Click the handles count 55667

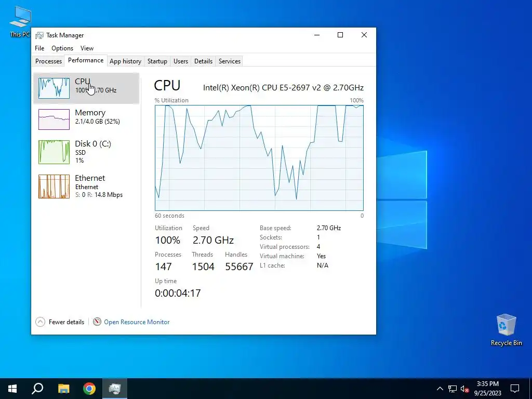[239, 267]
